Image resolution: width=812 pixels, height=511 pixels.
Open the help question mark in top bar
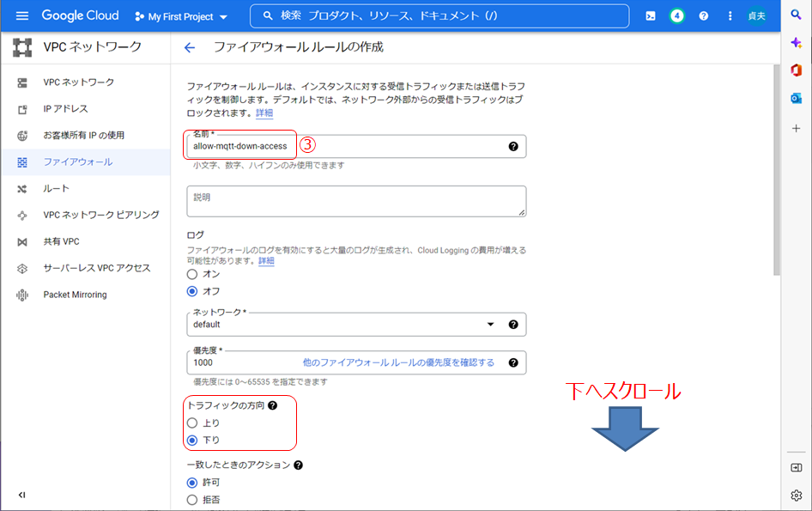(x=704, y=16)
